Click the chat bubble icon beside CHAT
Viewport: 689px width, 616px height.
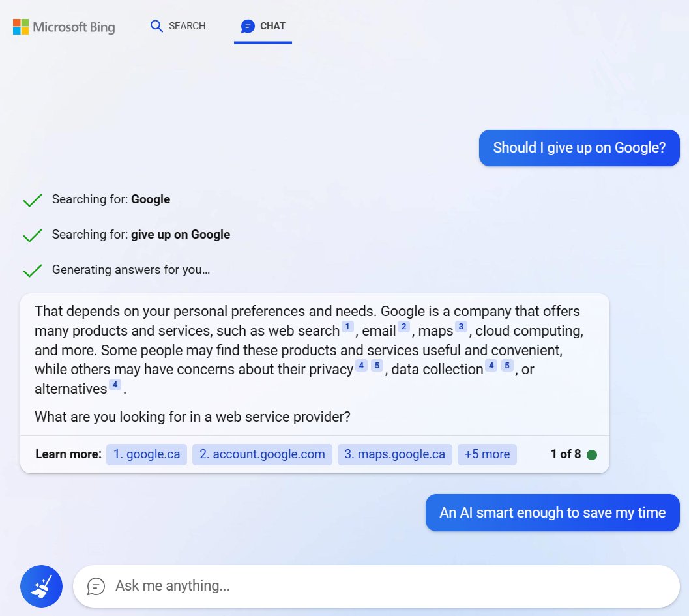(x=248, y=26)
